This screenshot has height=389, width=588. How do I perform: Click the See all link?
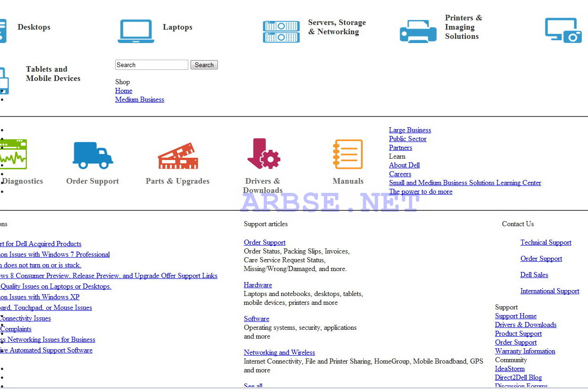click(253, 386)
